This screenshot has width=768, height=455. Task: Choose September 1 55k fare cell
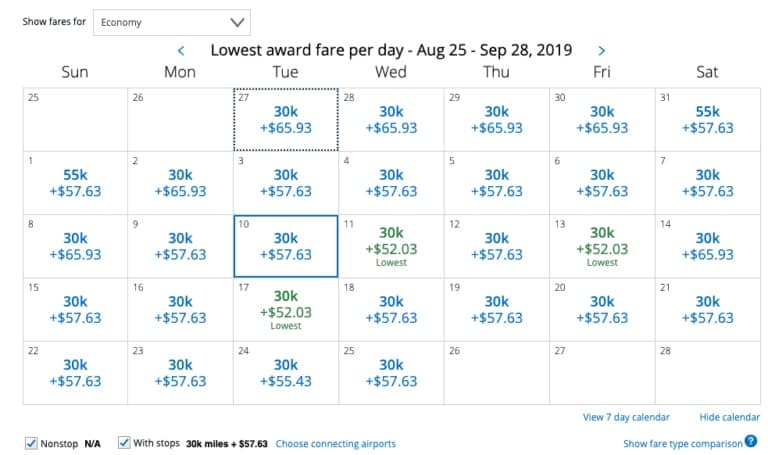[x=75, y=183]
